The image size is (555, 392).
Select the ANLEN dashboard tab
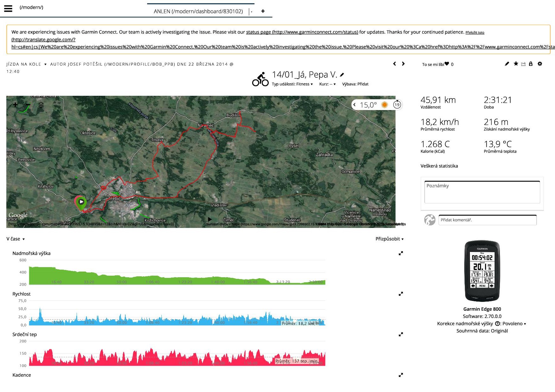(x=198, y=11)
